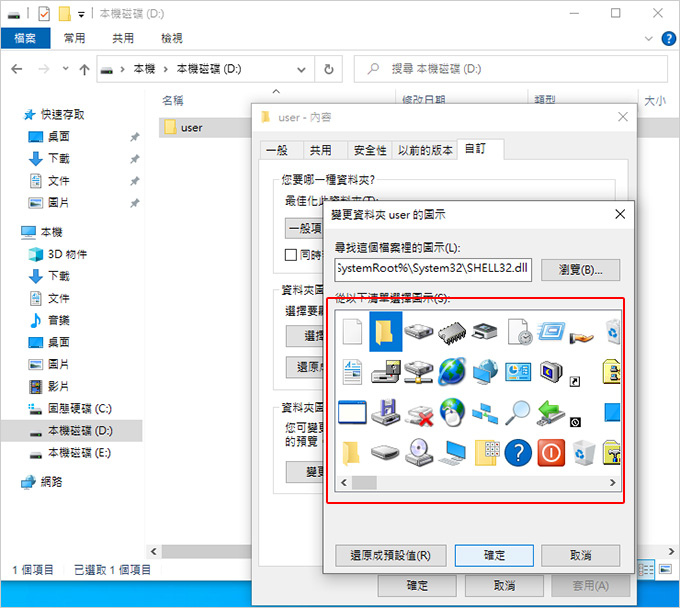
Task: Expand the ribbon with chevron
Action: pos(648,39)
